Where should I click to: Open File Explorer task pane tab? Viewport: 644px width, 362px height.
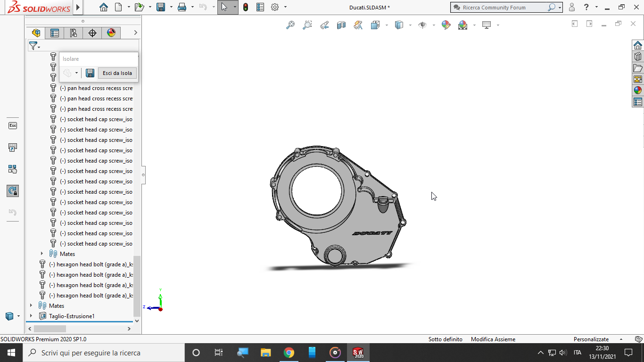[638, 68]
